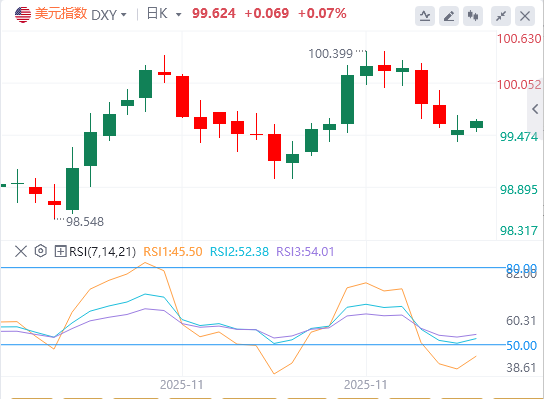Expand side panel with left chevron
Image resolution: width=544 pixels, height=399 pixels.
click(535, 109)
